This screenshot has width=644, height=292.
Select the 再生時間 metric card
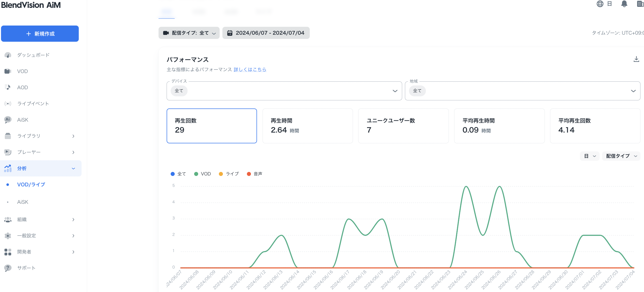[x=307, y=126]
